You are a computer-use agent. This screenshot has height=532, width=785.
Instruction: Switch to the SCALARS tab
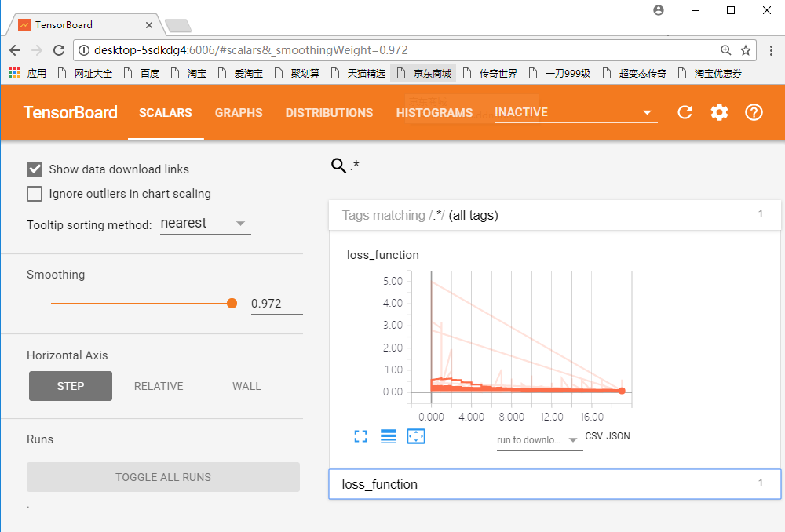pyautogui.click(x=165, y=113)
